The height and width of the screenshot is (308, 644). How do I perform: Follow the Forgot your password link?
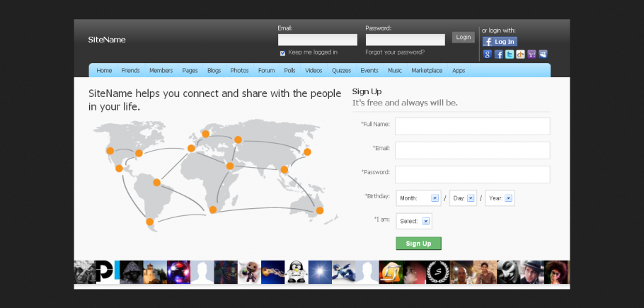coord(395,52)
